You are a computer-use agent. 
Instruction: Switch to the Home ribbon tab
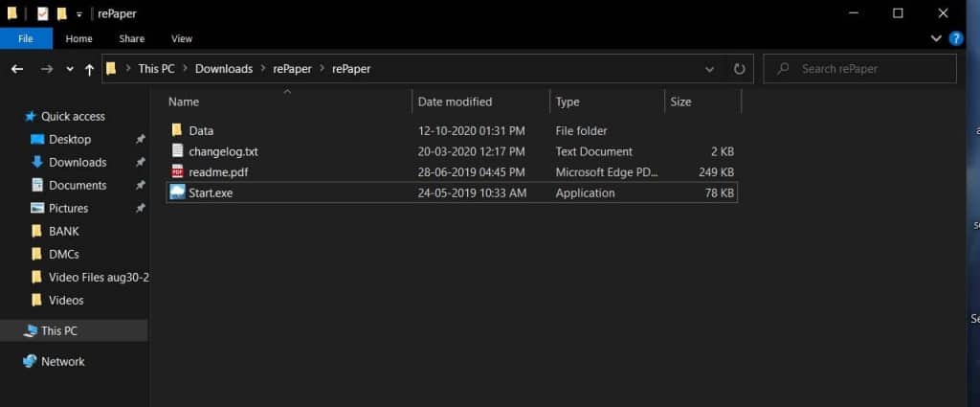78,38
